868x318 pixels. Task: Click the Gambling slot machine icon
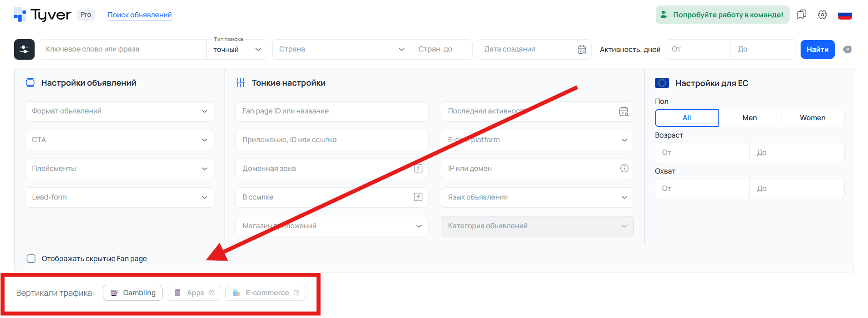point(114,292)
